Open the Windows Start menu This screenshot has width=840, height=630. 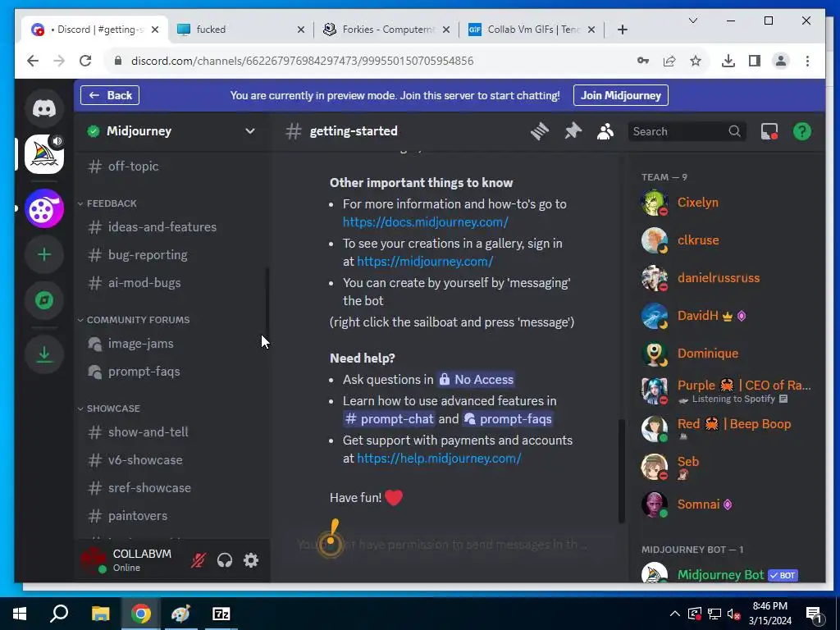click(20, 614)
